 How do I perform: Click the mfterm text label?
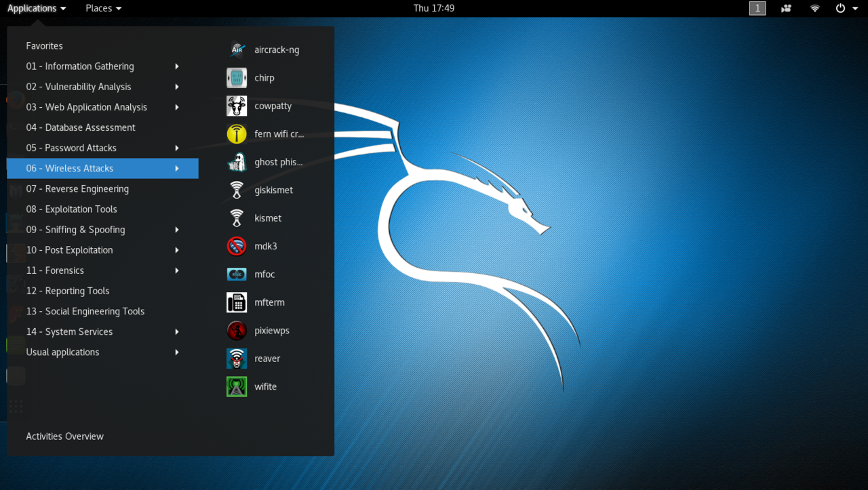pos(269,302)
